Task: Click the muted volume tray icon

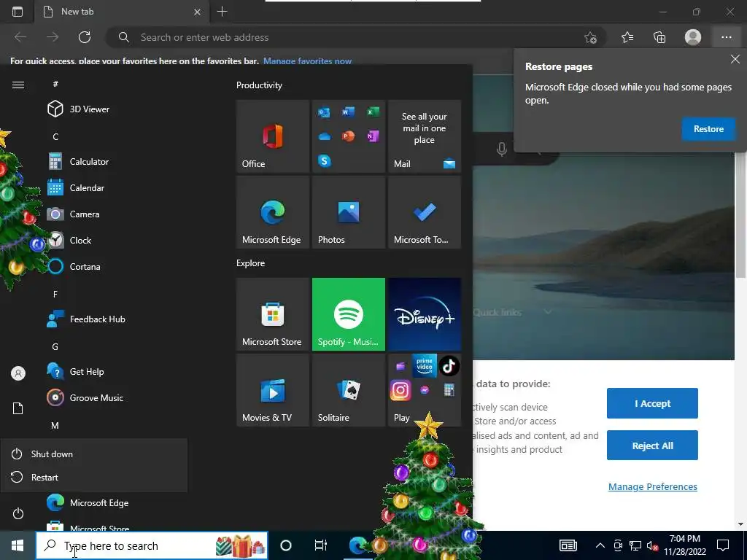Action: point(652,545)
